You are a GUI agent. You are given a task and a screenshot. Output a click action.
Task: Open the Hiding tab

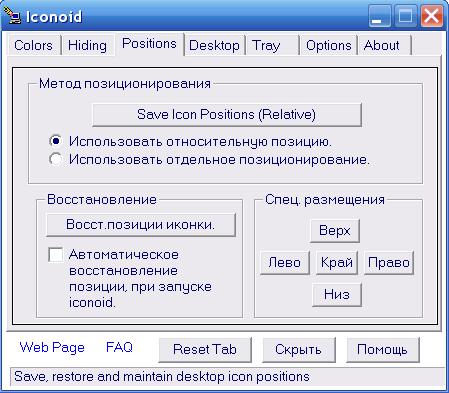coord(87,45)
